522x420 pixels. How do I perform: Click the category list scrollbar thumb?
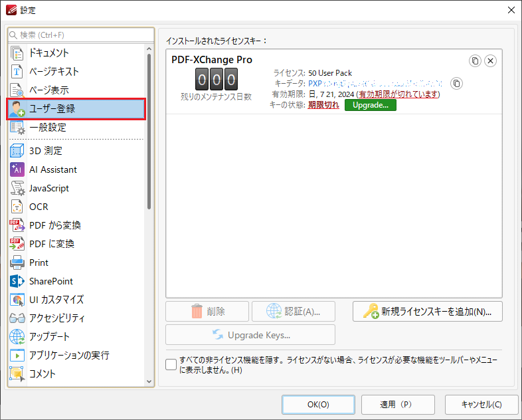tap(149, 132)
